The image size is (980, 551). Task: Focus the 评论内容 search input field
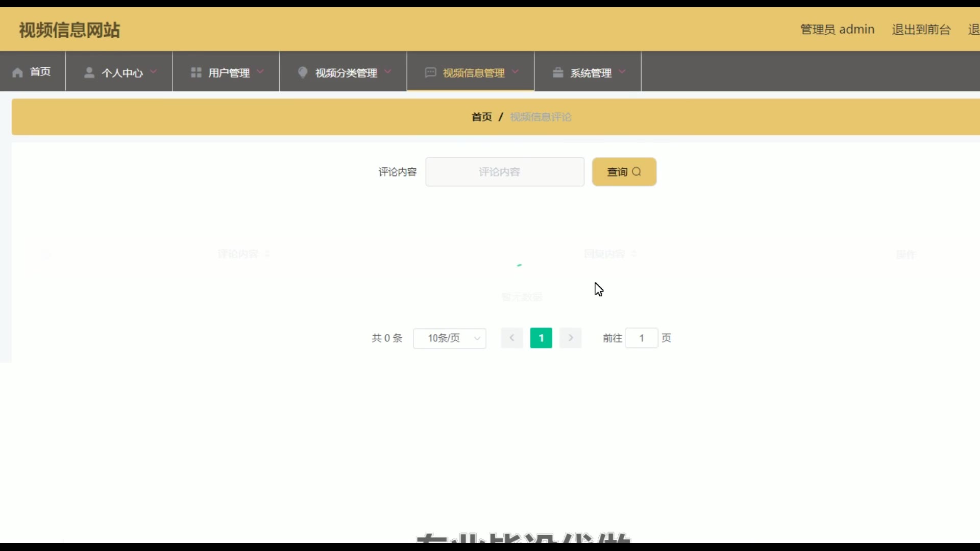coord(504,172)
